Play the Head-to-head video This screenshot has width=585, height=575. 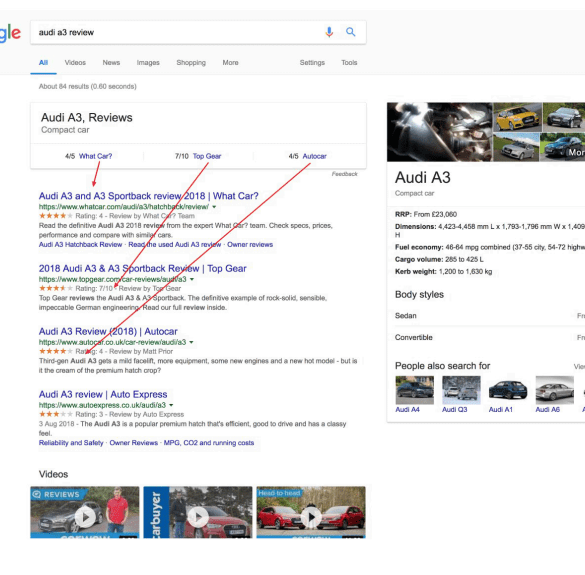[311, 512]
